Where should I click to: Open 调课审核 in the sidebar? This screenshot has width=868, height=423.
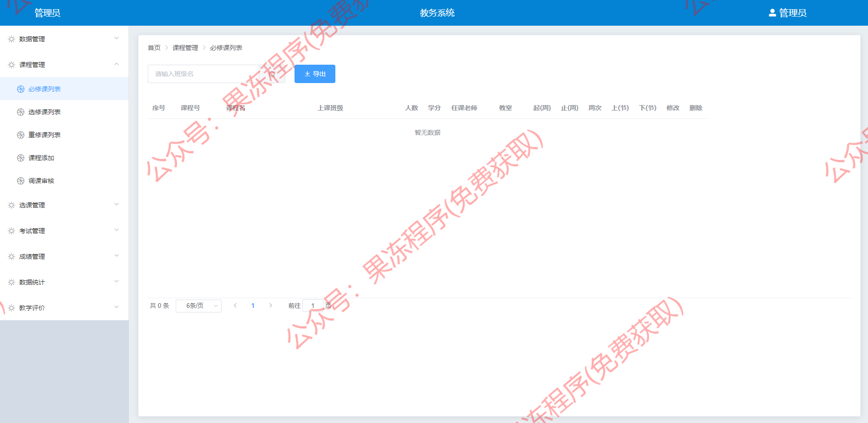[x=64, y=181]
